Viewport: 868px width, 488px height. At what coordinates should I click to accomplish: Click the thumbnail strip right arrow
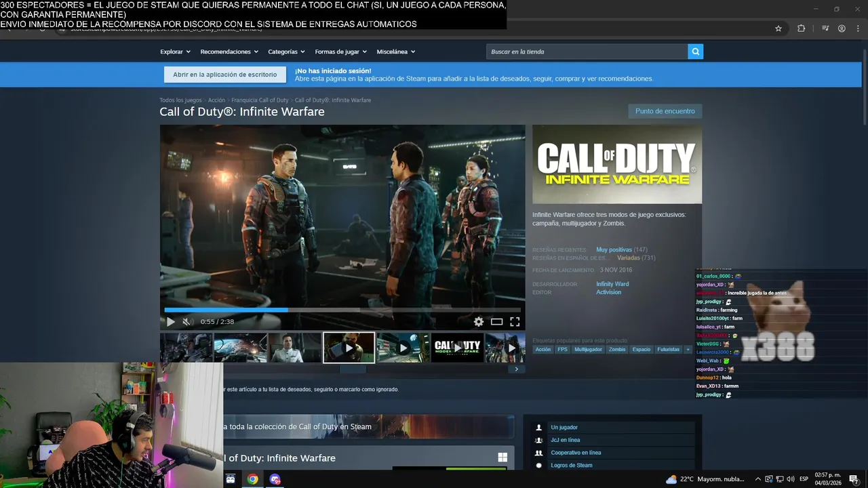pos(516,369)
